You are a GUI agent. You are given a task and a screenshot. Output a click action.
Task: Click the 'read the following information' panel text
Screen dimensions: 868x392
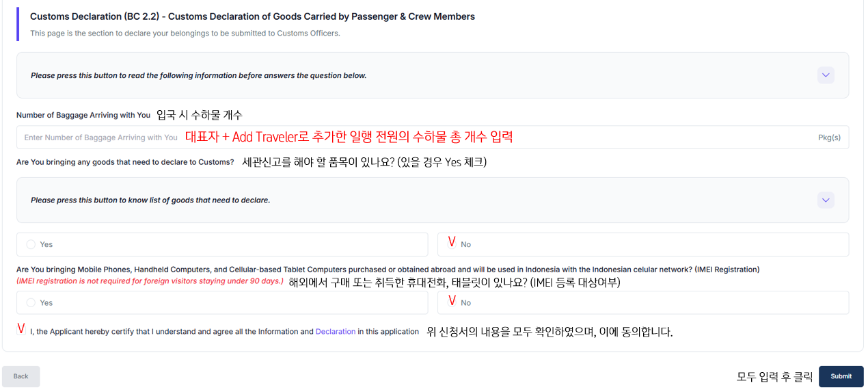(x=198, y=75)
